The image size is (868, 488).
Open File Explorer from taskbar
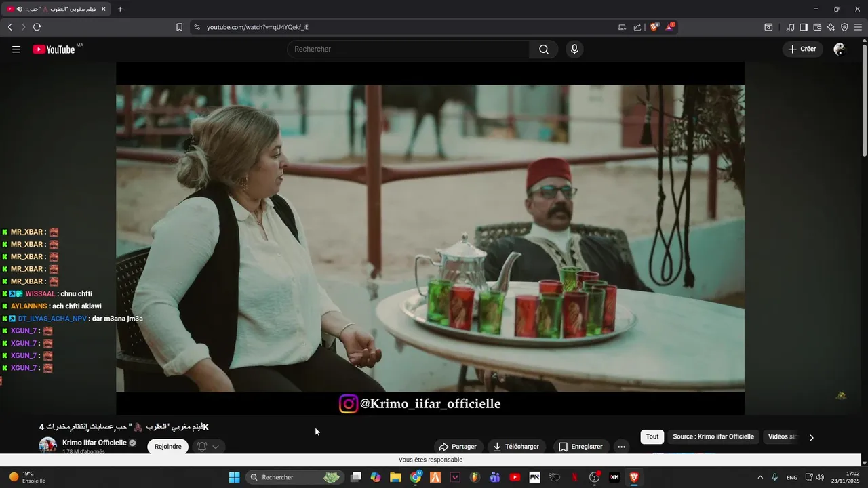click(395, 477)
